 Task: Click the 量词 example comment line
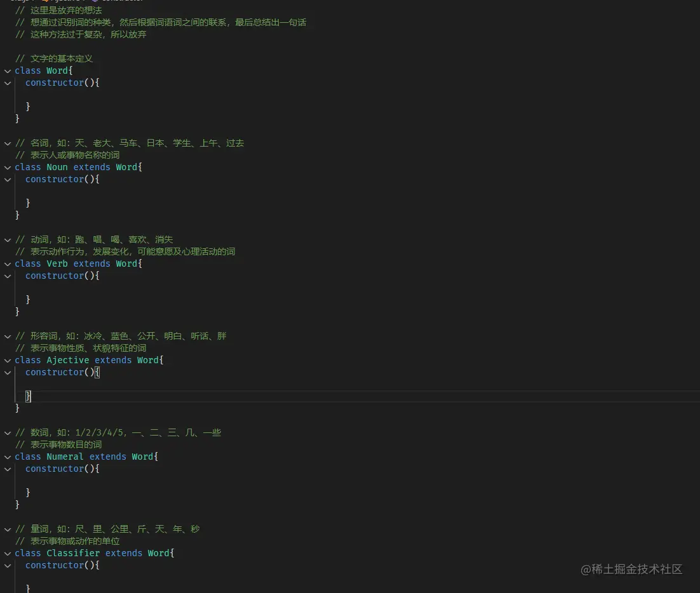coord(107,529)
